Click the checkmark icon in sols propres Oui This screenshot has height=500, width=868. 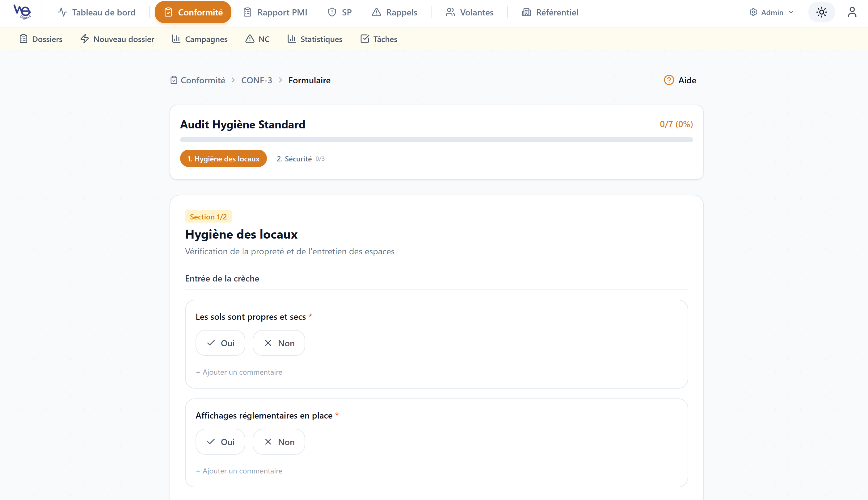(211, 343)
